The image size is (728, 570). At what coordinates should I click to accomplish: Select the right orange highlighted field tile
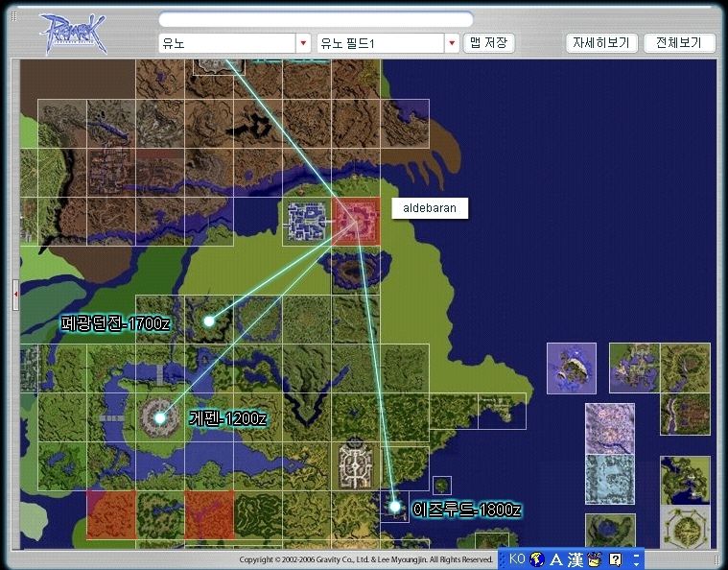[x=209, y=514]
